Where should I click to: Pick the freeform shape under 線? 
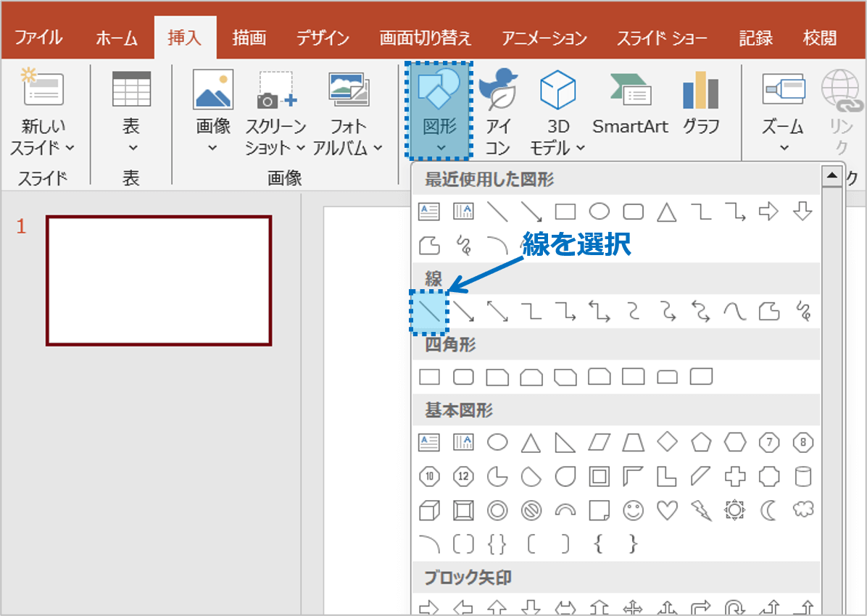769,312
